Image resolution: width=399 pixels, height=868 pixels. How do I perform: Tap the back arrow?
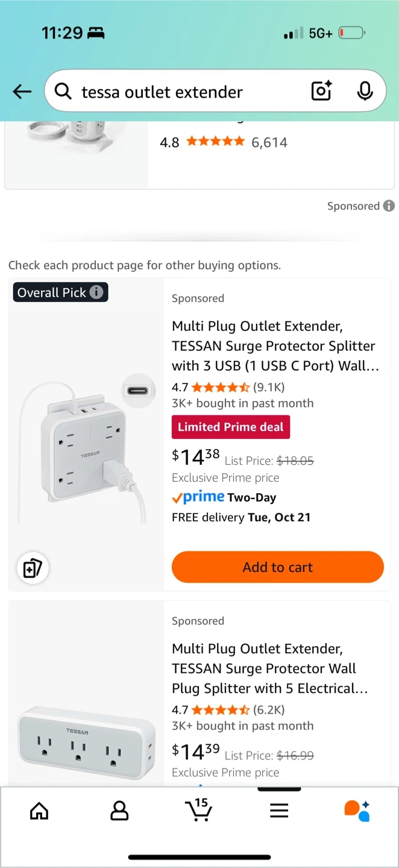tap(22, 92)
